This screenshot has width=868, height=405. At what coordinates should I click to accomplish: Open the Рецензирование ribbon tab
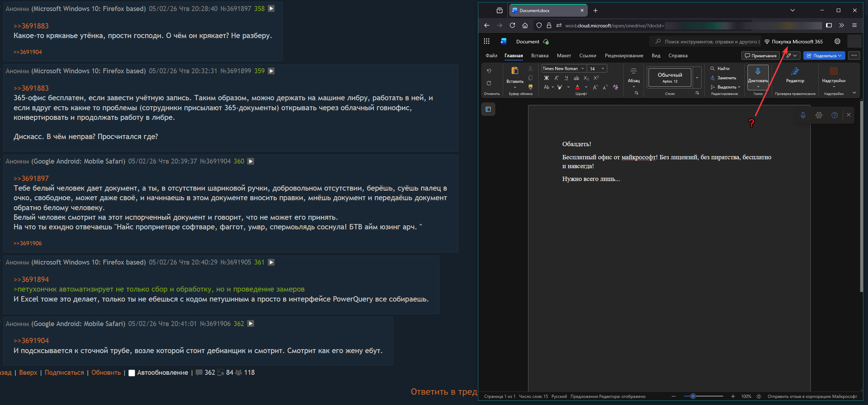point(624,55)
